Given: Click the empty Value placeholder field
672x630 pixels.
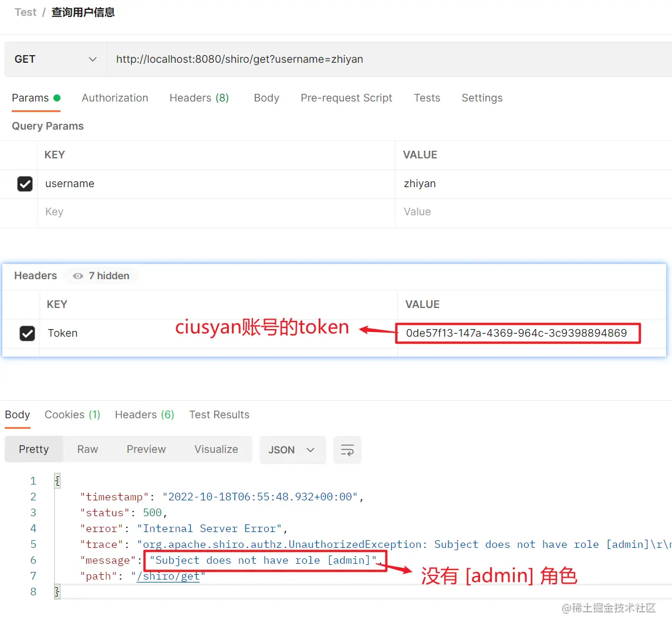Looking at the screenshot, I should pyautogui.click(x=533, y=212).
